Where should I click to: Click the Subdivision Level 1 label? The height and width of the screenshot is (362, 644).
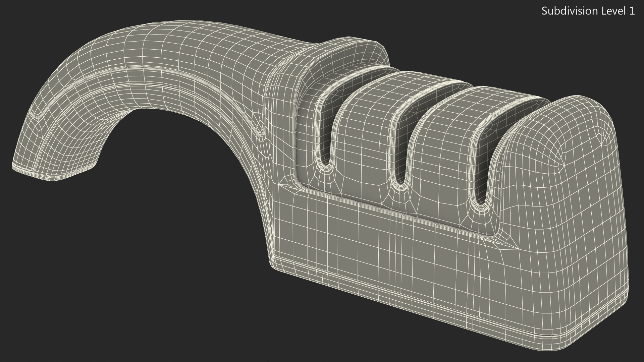(x=588, y=11)
